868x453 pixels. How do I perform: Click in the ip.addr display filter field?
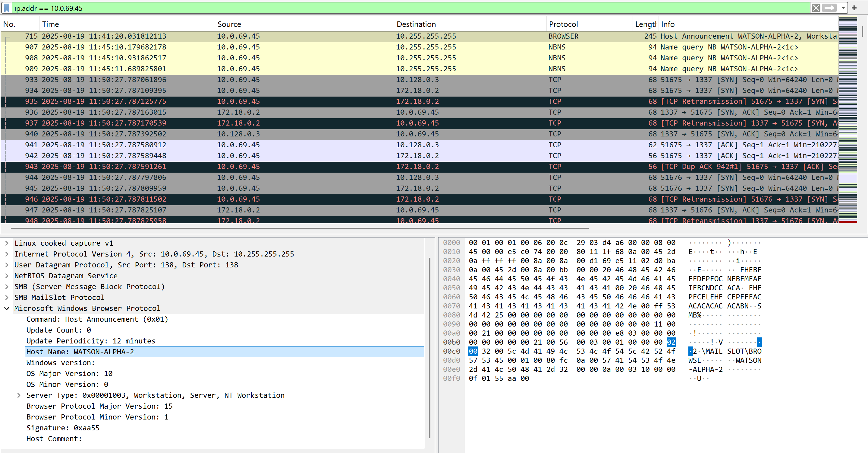[404, 8]
